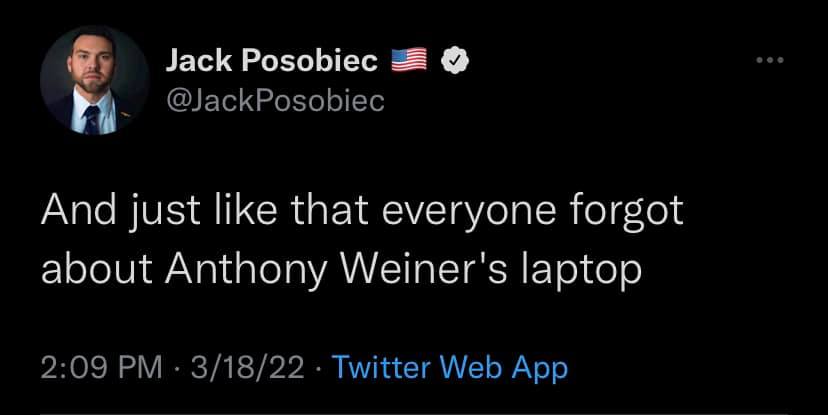Open the three-dot More options menu
Image resolution: width=828 pixels, height=415 pixels.
pos(769,61)
